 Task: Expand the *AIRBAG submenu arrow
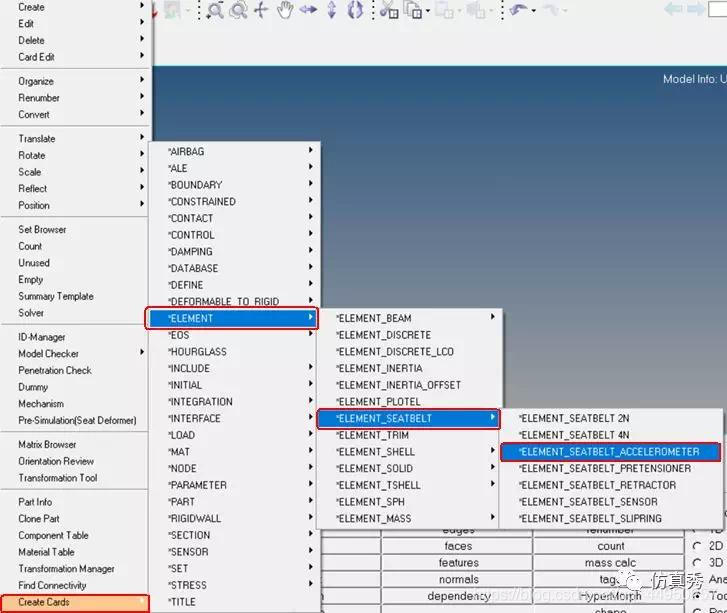coord(311,150)
